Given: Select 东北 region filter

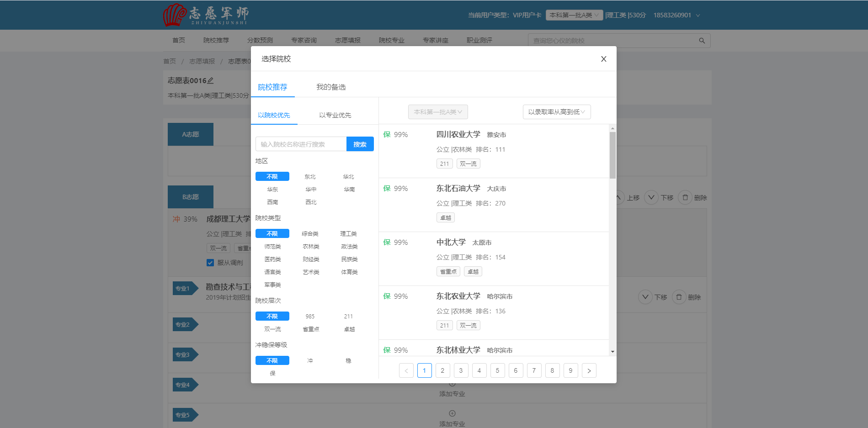Looking at the screenshot, I should point(310,176).
